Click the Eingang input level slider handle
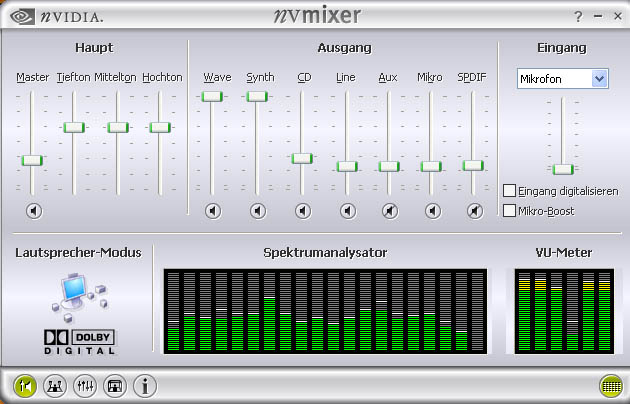The width and height of the screenshot is (630, 404). coord(563,169)
